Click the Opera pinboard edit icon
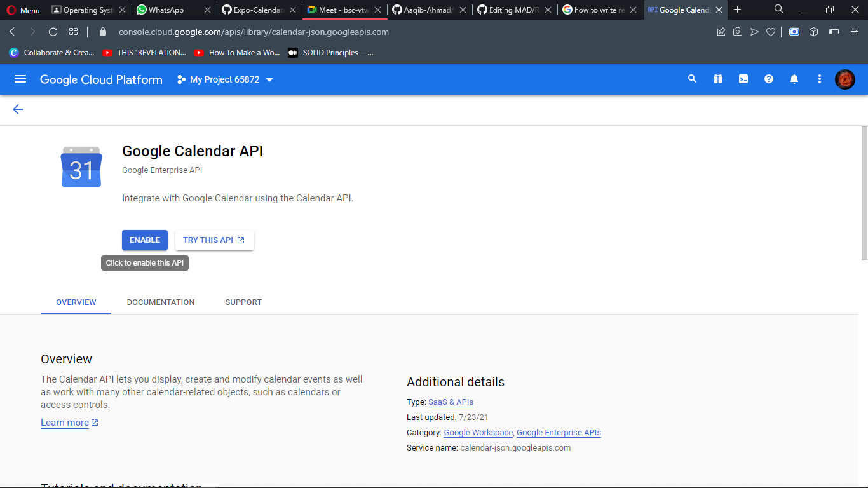 point(721,32)
